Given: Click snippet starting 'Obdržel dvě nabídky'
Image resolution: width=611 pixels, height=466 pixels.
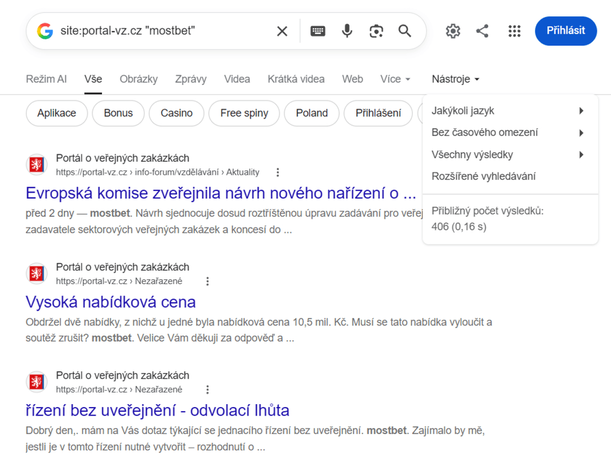Looking at the screenshot, I should [259, 330].
